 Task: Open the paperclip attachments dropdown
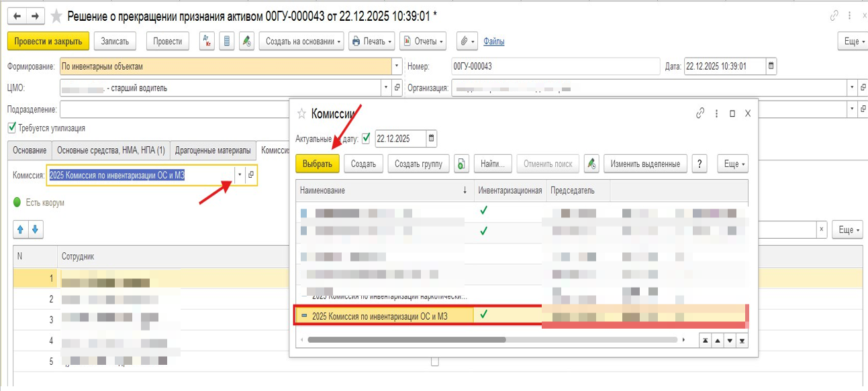[467, 42]
